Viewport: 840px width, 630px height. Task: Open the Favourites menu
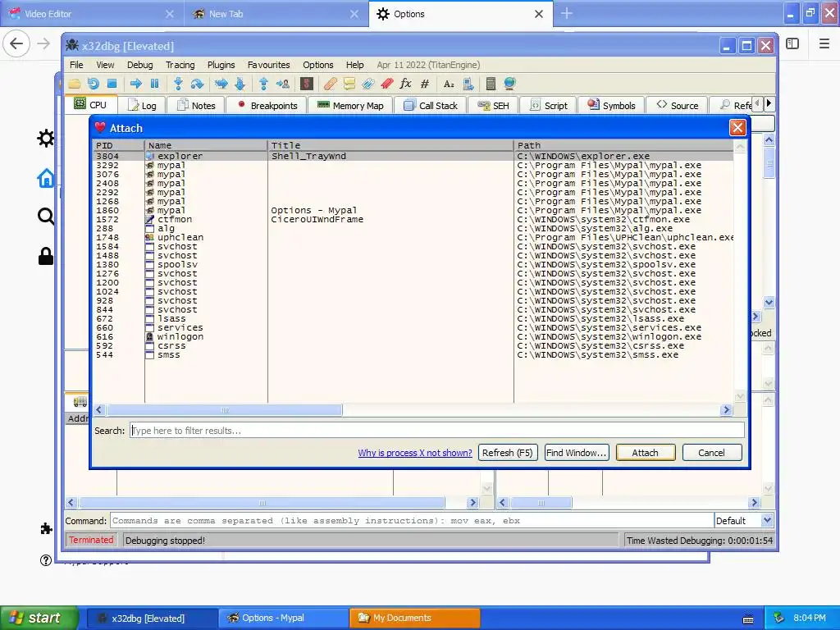coord(268,65)
